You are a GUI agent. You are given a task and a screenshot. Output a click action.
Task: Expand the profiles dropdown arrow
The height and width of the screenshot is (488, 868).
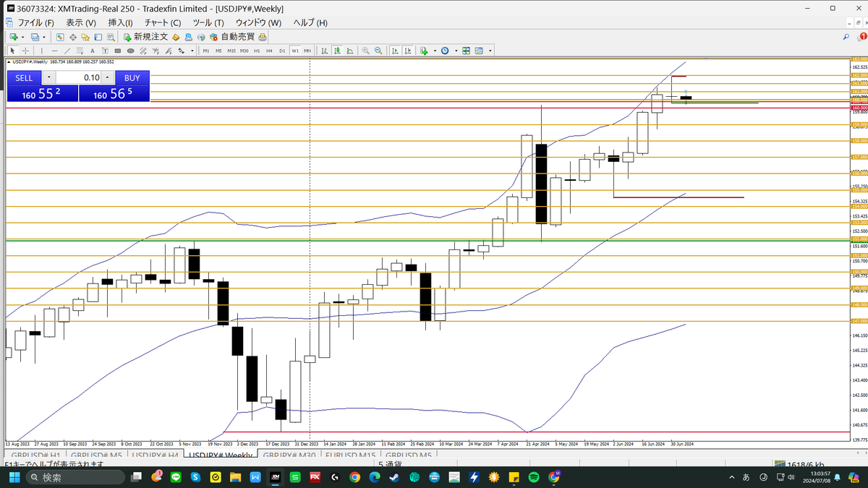44,37
